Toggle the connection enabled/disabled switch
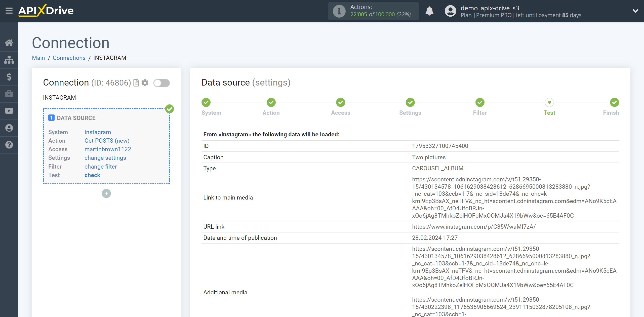This screenshot has width=644, height=317. coord(162,83)
